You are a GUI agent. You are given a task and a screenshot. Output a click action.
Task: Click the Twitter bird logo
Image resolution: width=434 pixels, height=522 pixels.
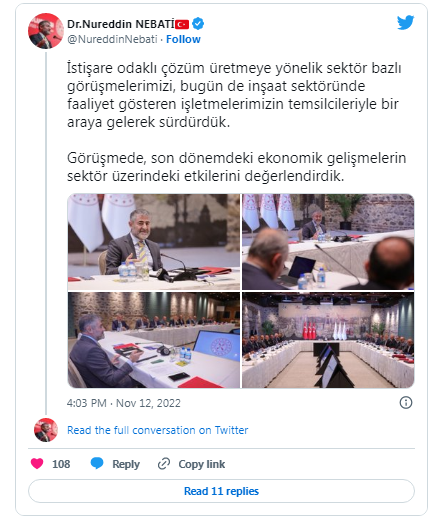click(x=405, y=22)
